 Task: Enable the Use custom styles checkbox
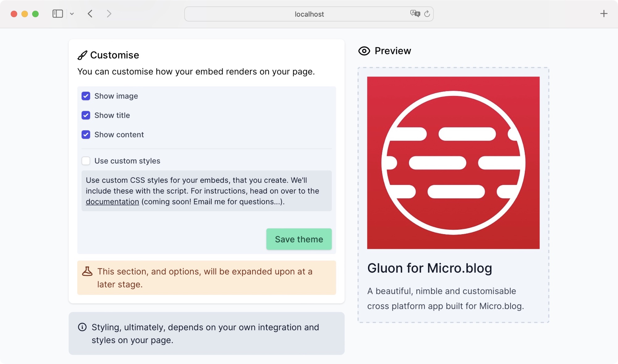[x=86, y=161]
